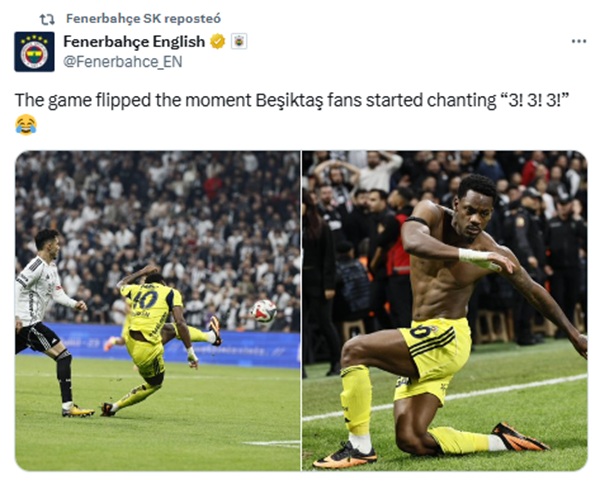Click the Fenerbahçe English display name
This screenshot has height=485, width=600.
134,41
